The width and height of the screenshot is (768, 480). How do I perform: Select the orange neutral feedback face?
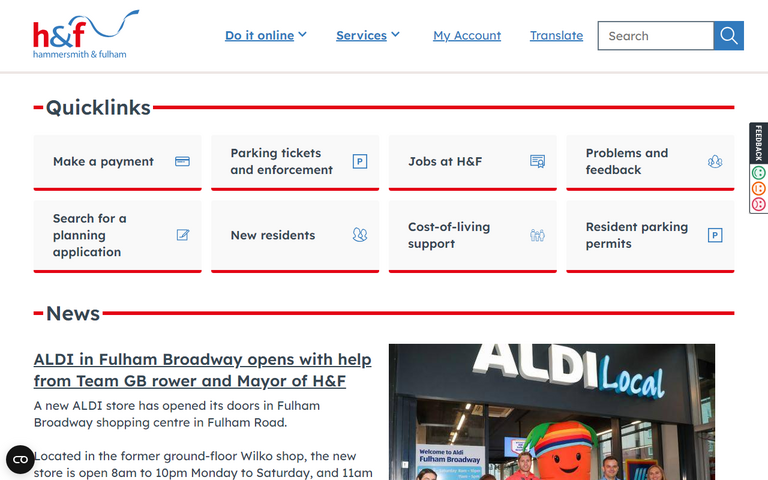pyautogui.click(x=758, y=188)
